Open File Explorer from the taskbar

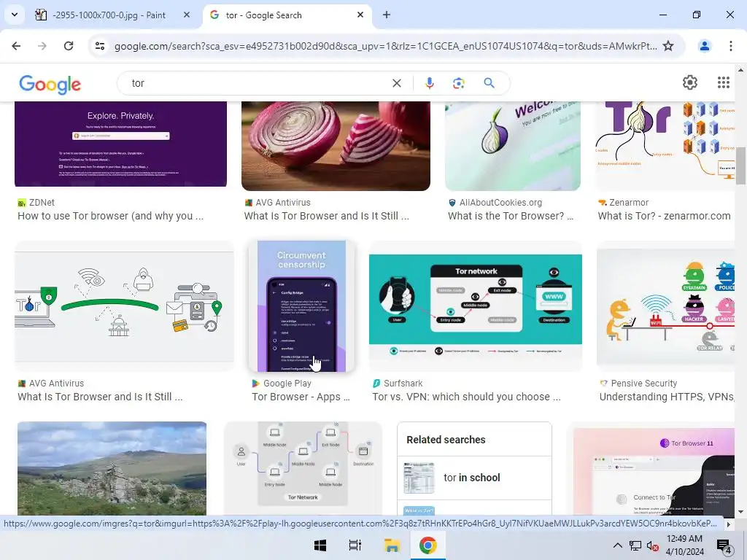coord(392,545)
